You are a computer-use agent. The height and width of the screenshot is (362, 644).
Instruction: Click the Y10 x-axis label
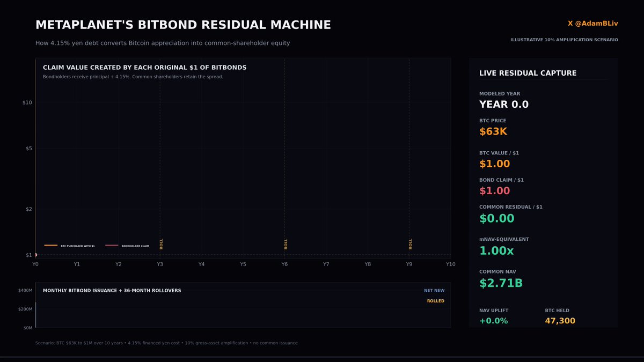point(451,264)
